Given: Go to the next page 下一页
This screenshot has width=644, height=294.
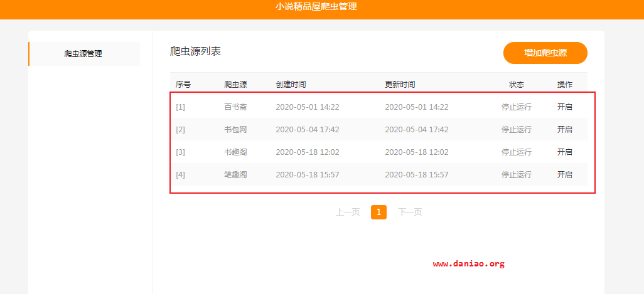Looking at the screenshot, I should coord(410,212).
